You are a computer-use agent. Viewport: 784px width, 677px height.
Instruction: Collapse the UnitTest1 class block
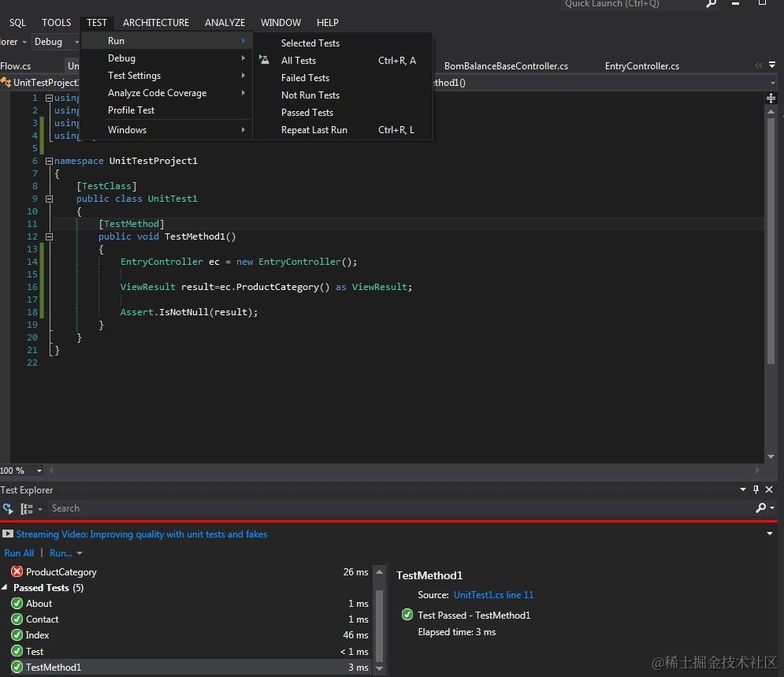(x=49, y=199)
